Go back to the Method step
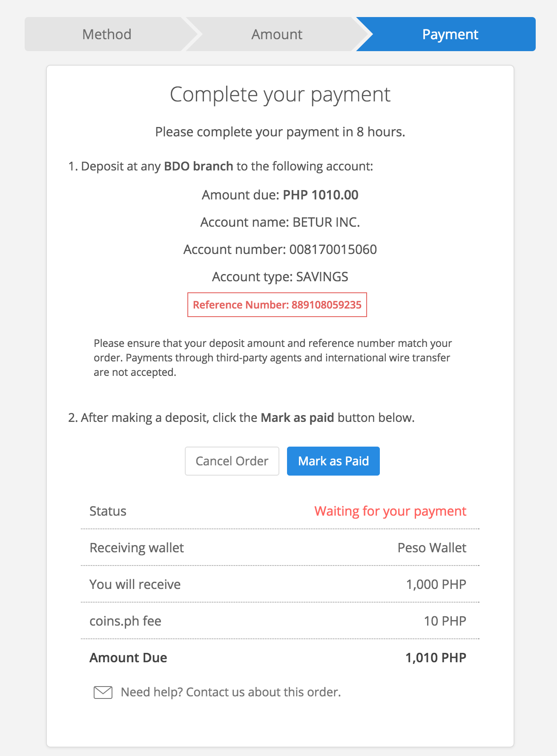The image size is (557, 756). tap(106, 34)
